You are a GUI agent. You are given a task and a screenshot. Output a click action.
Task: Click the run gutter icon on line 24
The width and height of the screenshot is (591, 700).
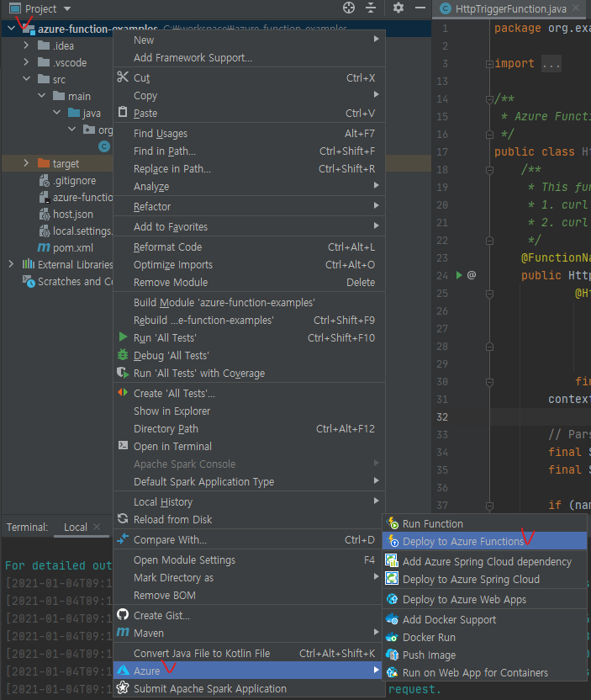click(x=459, y=275)
